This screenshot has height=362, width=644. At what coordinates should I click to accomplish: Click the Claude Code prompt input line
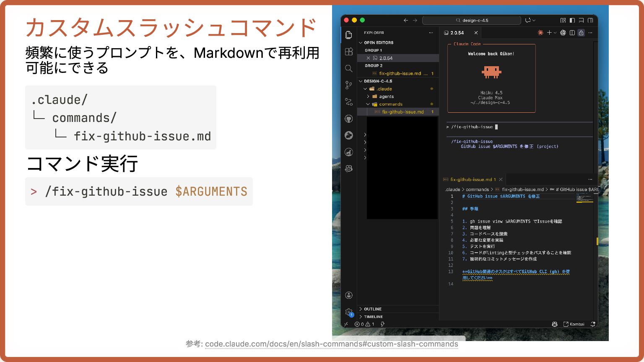coord(519,127)
